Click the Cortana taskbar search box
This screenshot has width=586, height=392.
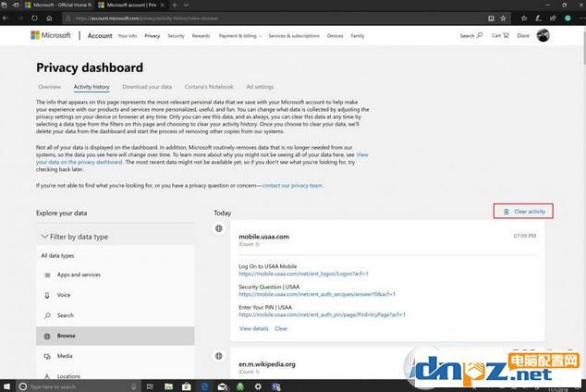pyautogui.click(x=78, y=386)
